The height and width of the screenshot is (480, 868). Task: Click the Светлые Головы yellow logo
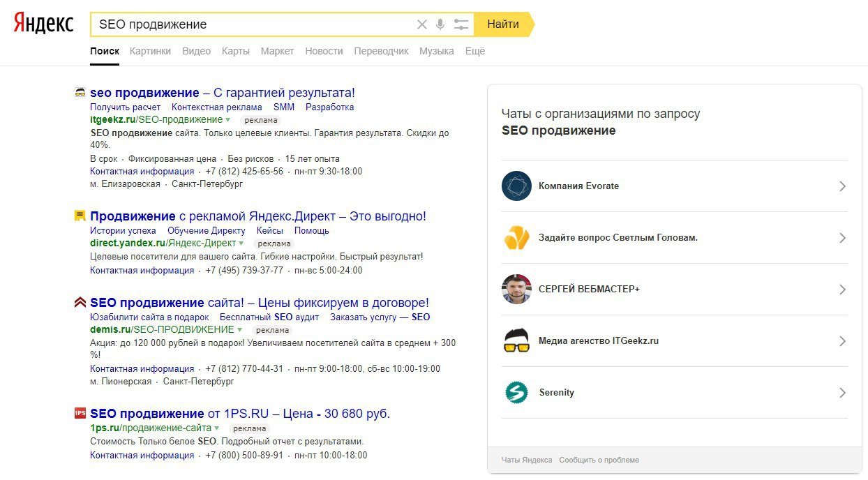[x=516, y=238]
